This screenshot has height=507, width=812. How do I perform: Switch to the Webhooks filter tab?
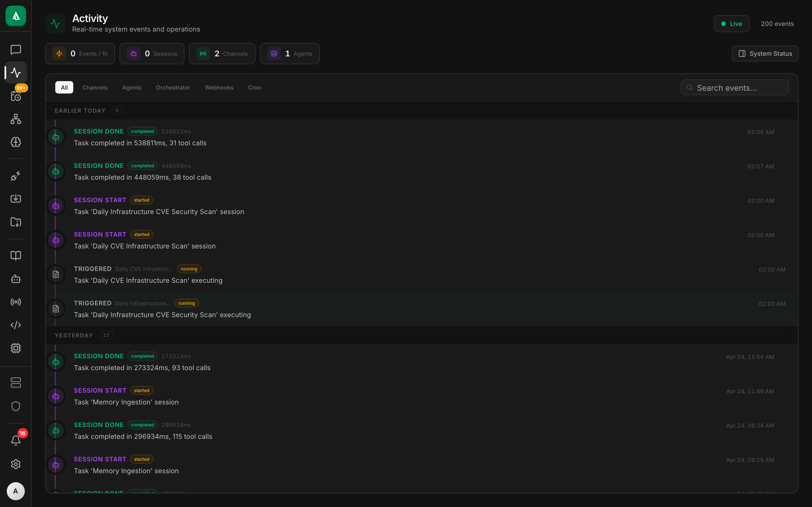coord(219,88)
